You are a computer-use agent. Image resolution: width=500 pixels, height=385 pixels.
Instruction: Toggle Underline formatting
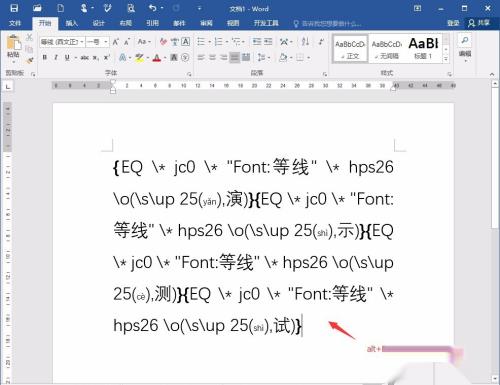click(67, 58)
